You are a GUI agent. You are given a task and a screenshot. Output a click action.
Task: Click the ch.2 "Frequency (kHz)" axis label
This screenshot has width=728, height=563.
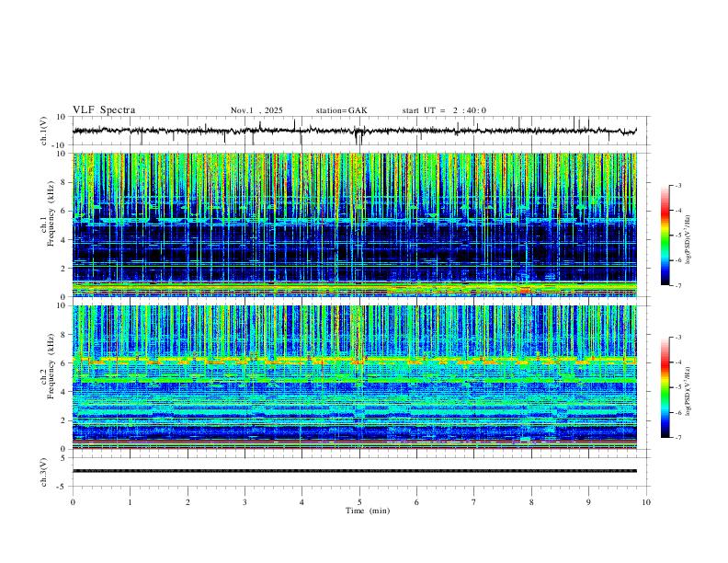point(51,366)
